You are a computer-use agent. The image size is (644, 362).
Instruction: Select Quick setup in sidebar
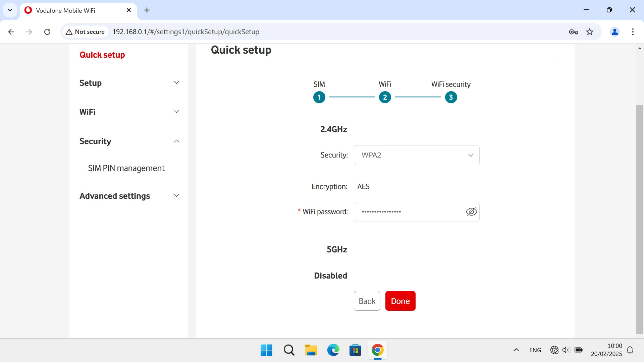(102, 55)
